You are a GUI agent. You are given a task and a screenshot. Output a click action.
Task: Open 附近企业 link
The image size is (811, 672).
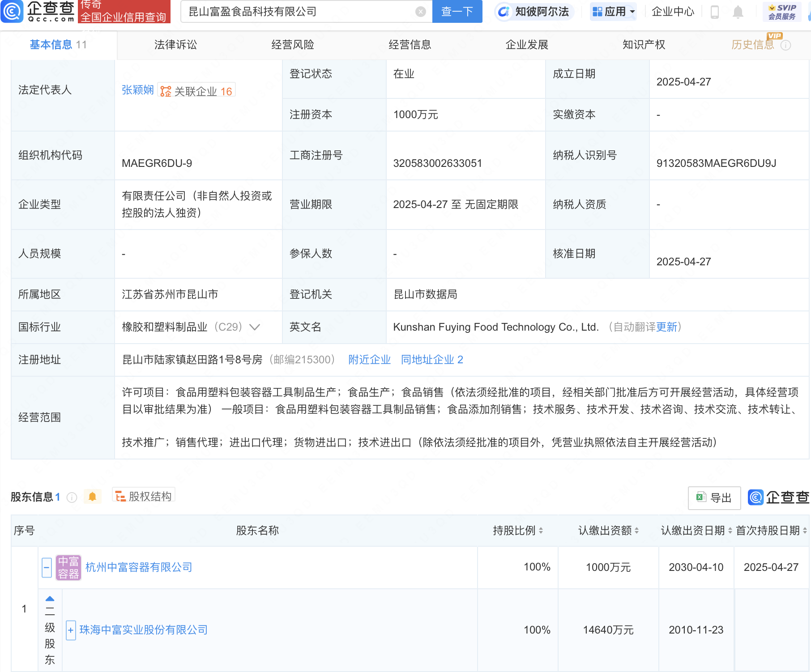coord(369,360)
